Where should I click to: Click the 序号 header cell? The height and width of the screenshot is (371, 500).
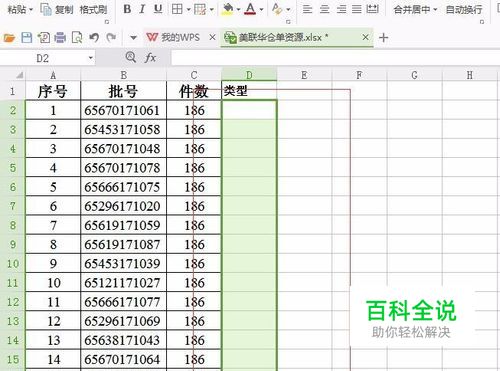coord(53,91)
